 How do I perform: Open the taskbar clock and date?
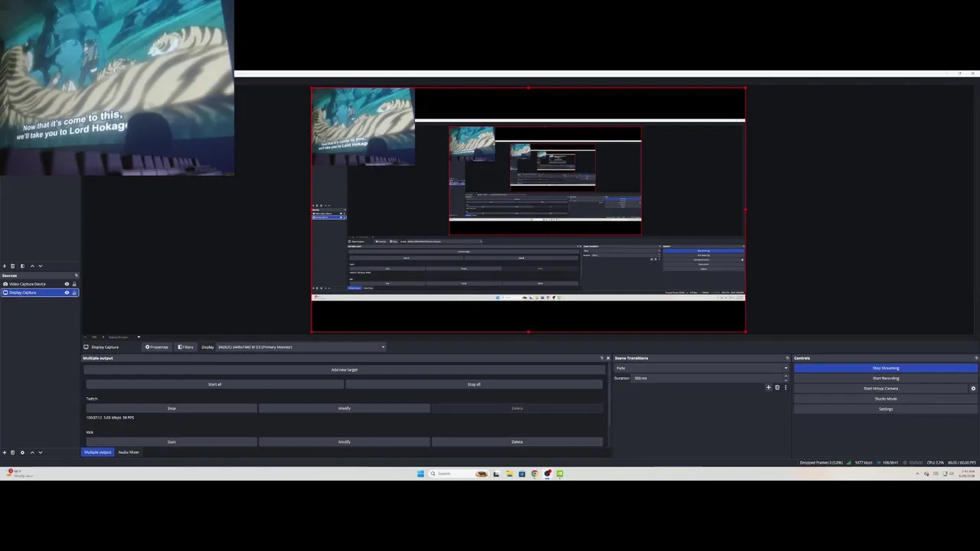pyautogui.click(x=966, y=474)
